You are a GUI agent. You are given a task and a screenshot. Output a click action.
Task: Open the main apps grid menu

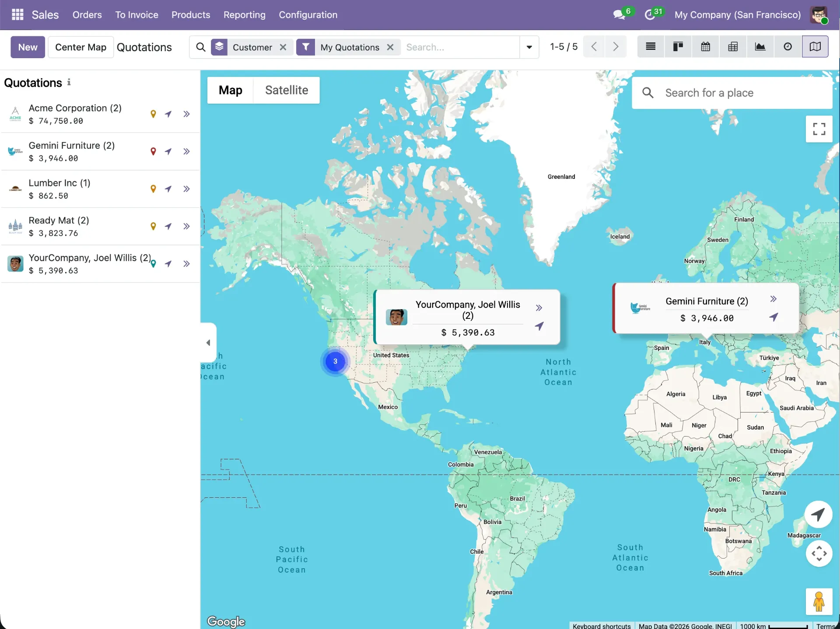tap(17, 14)
